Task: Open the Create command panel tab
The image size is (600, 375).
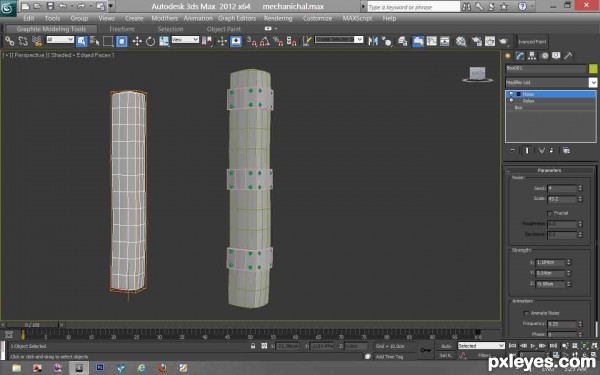Action: (x=508, y=56)
